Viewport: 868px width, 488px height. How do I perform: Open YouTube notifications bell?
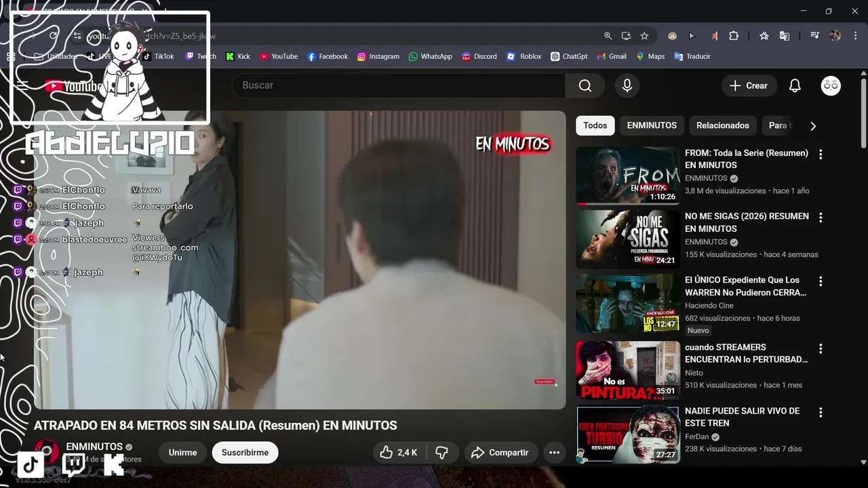[795, 85]
